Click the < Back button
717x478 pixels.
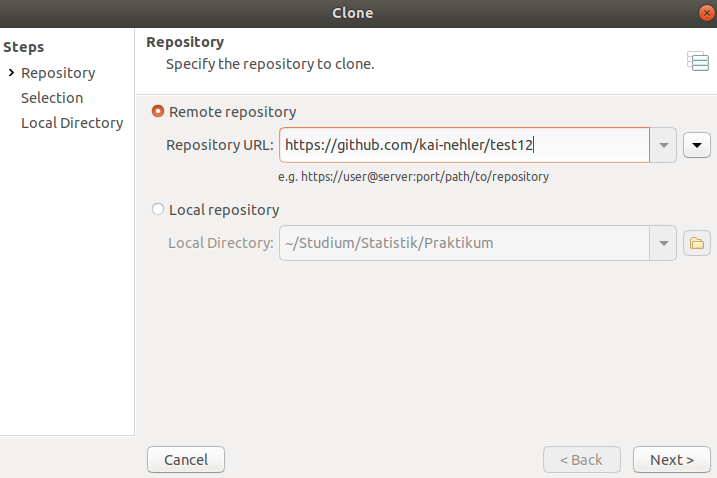(582, 459)
